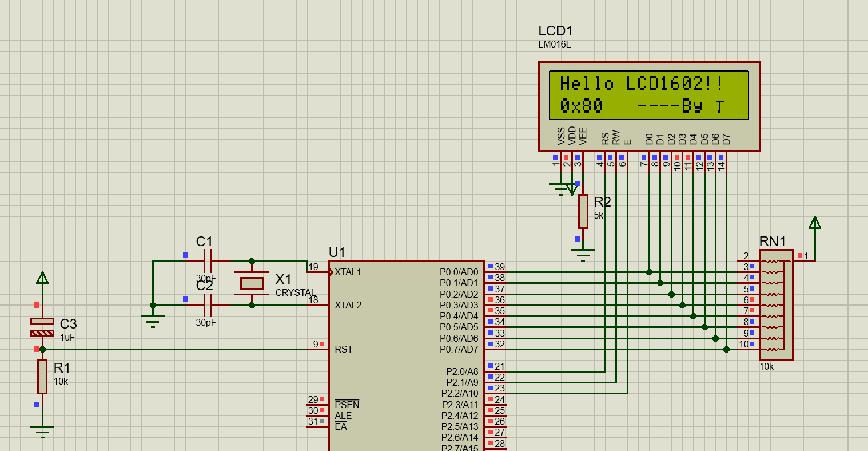Click the ground symbol below R1
The height and width of the screenshot is (451, 868).
pyautogui.click(x=42, y=430)
